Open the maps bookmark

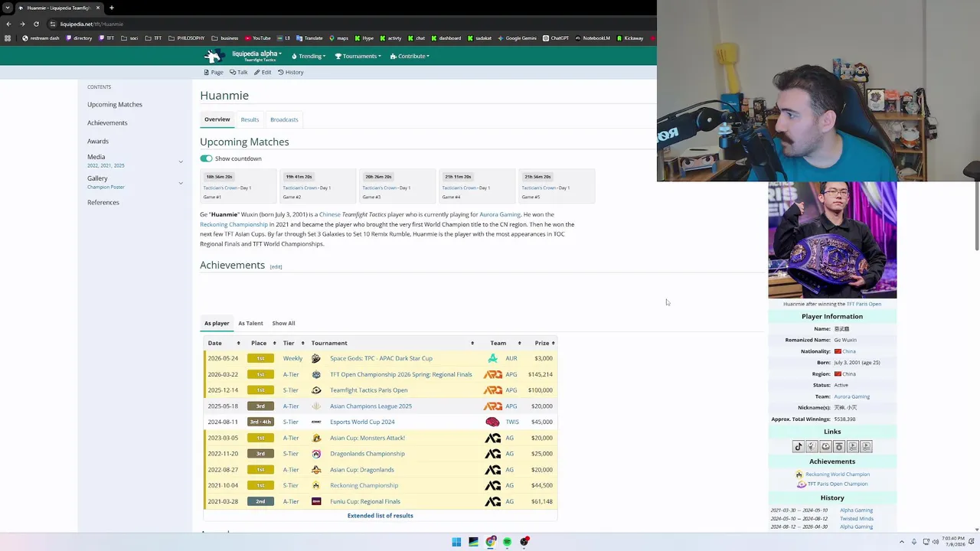pyautogui.click(x=338, y=38)
